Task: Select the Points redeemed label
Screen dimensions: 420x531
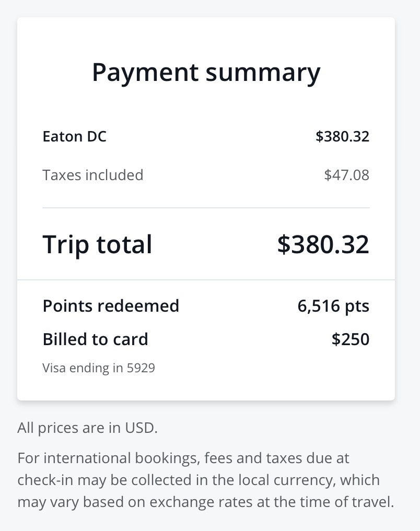Action: pyautogui.click(x=111, y=306)
